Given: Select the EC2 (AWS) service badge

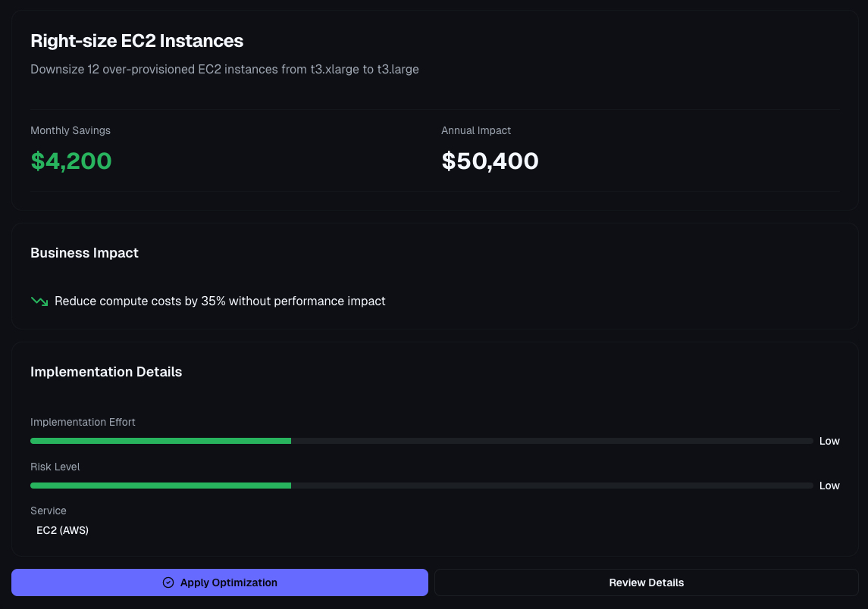Looking at the screenshot, I should [x=63, y=530].
